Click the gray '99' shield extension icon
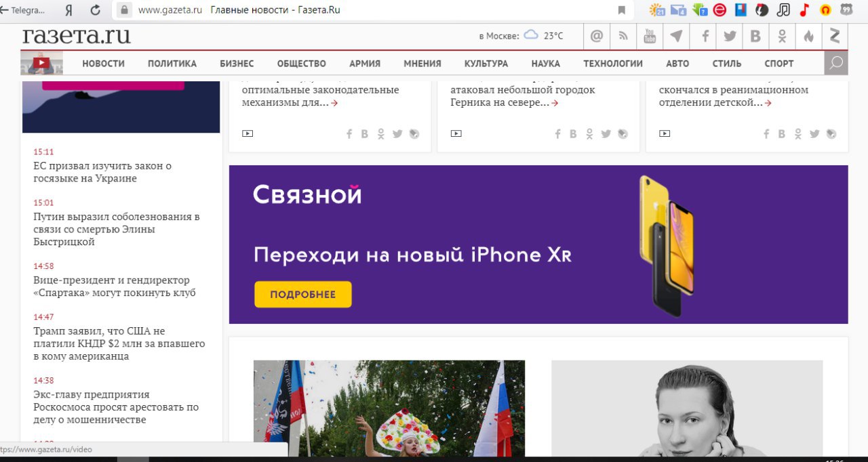Viewport: 868px width, 462px height. (847, 10)
